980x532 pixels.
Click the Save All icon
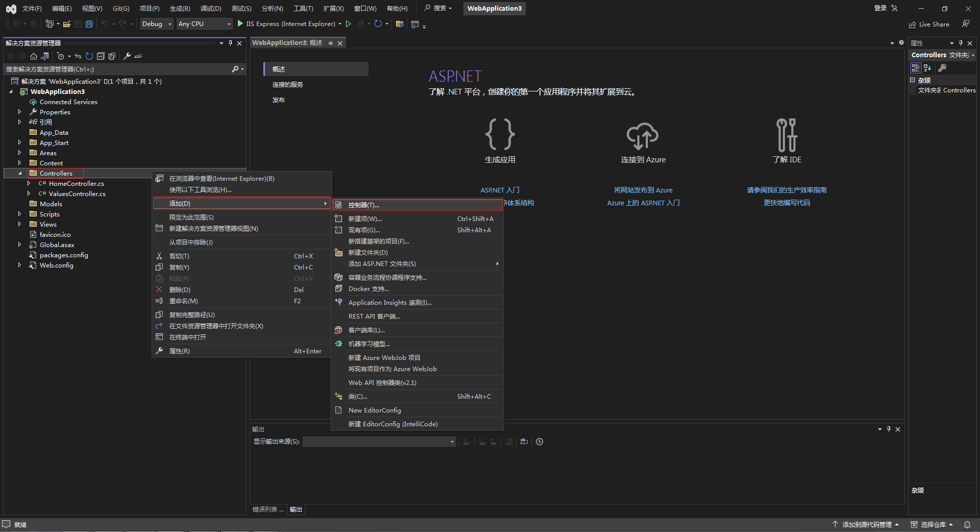(89, 24)
